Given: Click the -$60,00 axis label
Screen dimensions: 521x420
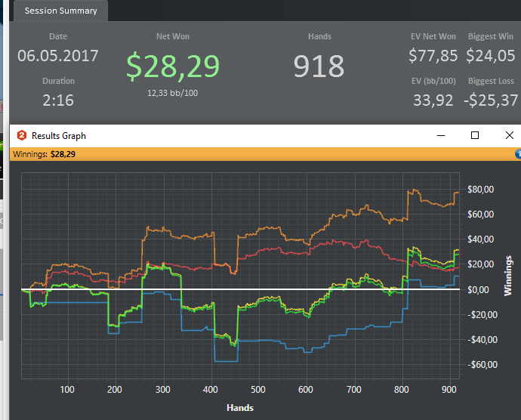Looking at the screenshot, I should coord(482,364).
